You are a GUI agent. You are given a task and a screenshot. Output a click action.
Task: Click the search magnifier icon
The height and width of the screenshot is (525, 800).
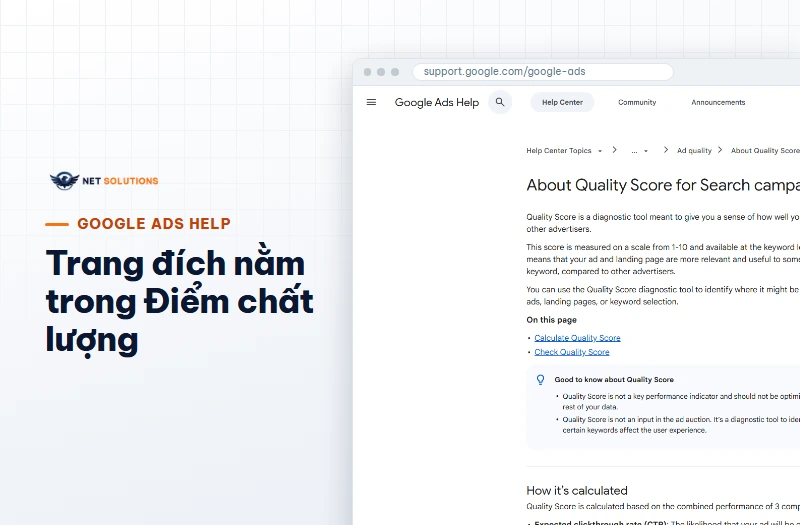coord(500,102)
